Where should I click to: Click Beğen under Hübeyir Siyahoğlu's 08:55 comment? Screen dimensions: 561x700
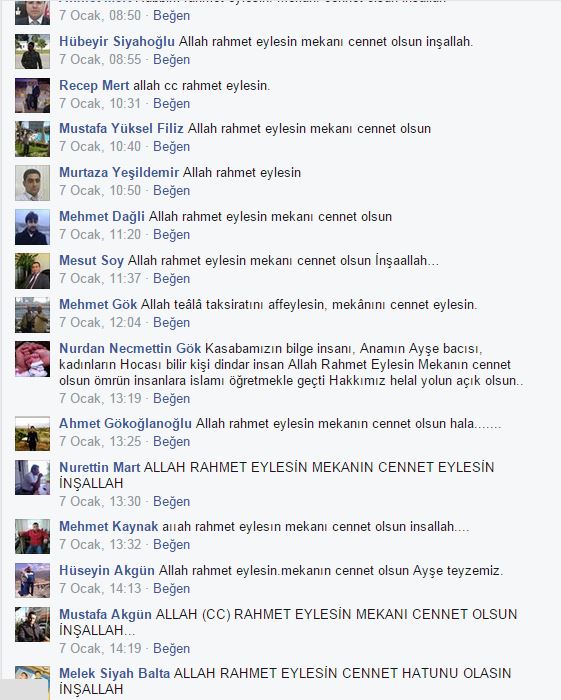(x=171, y=59)
